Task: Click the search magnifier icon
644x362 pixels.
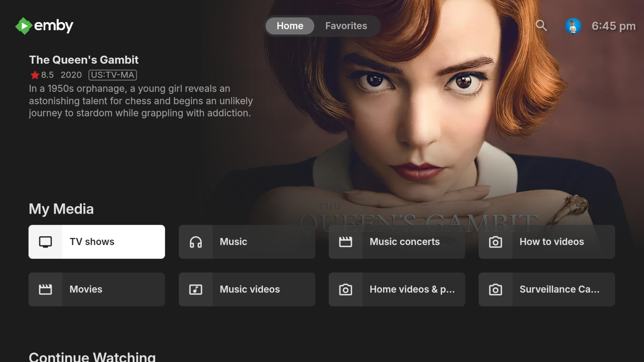Action: click(x=541, y=26)
